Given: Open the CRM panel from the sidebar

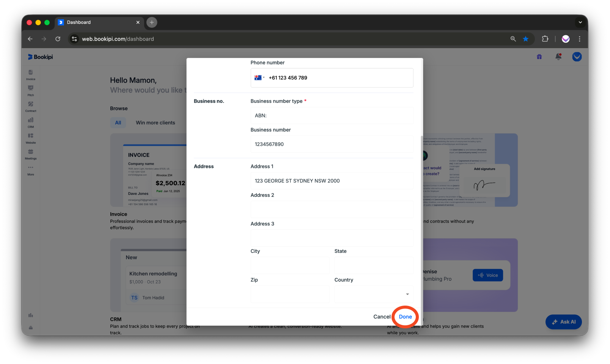Looking at the screenshot, I should click(x=30, y=122).
